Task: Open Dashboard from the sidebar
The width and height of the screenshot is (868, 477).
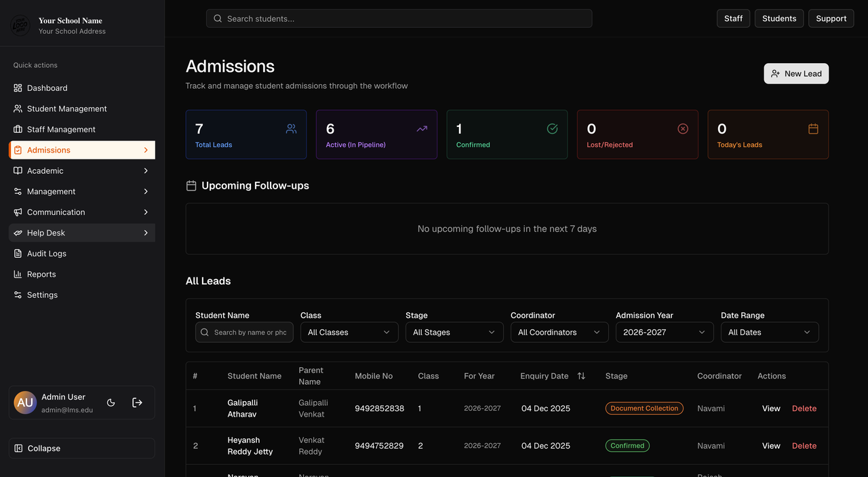Action: pos(82,88)
